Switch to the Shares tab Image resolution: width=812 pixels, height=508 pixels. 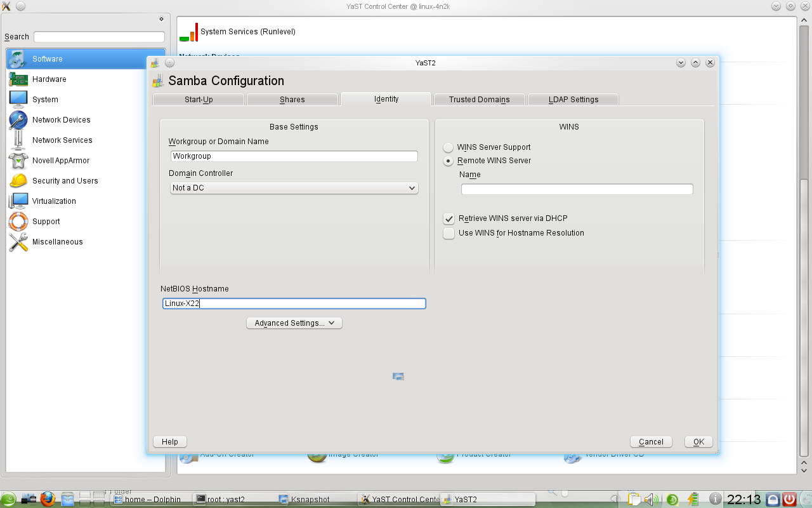click(292, 100)
